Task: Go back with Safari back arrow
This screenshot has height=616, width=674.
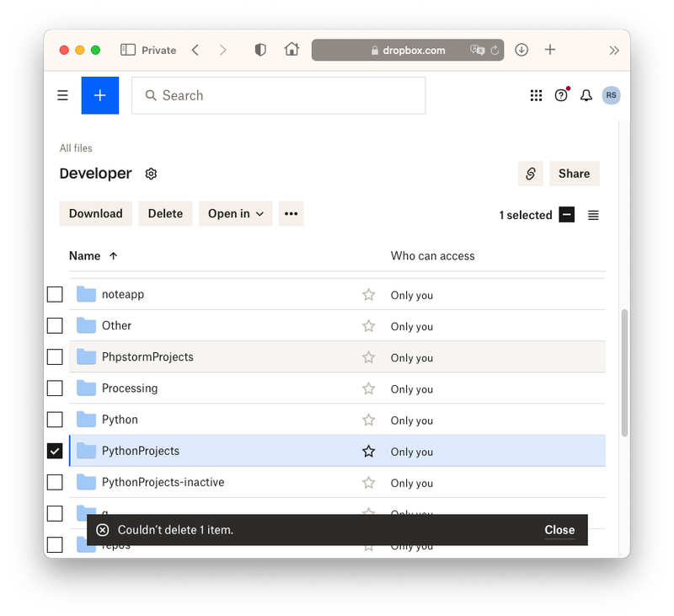Action: [x=195, y=50]
